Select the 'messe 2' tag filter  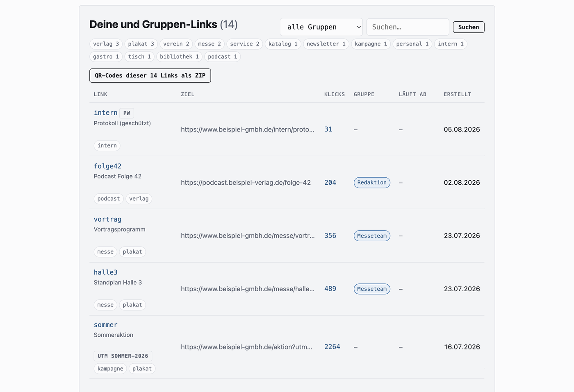click(x=210, y=44)
